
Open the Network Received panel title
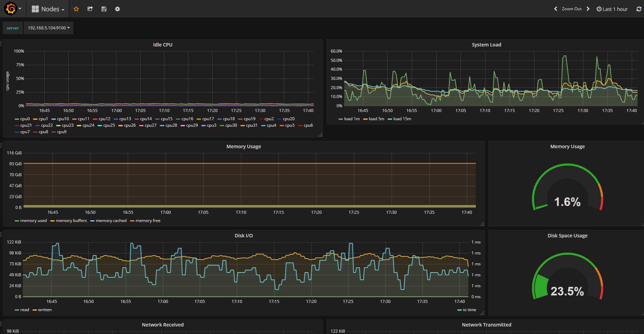163,325
